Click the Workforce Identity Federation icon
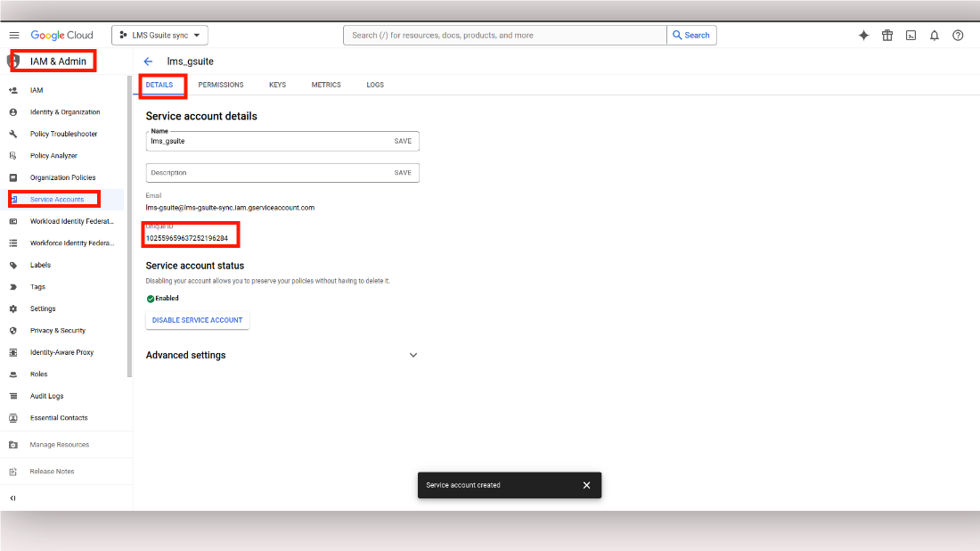Image resolution: width=980 pixels, height=551 pixels. [13, 243]
